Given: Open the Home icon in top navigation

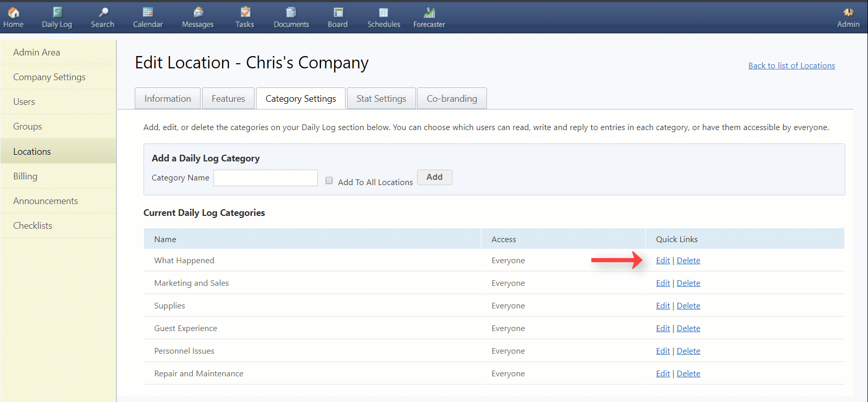Looking at the screenshot, I should (x=13, y=12).
